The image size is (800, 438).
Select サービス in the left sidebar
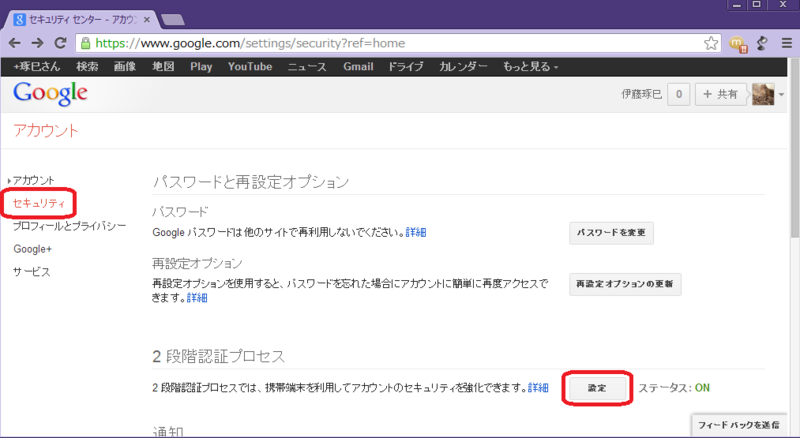pos(32,272)
